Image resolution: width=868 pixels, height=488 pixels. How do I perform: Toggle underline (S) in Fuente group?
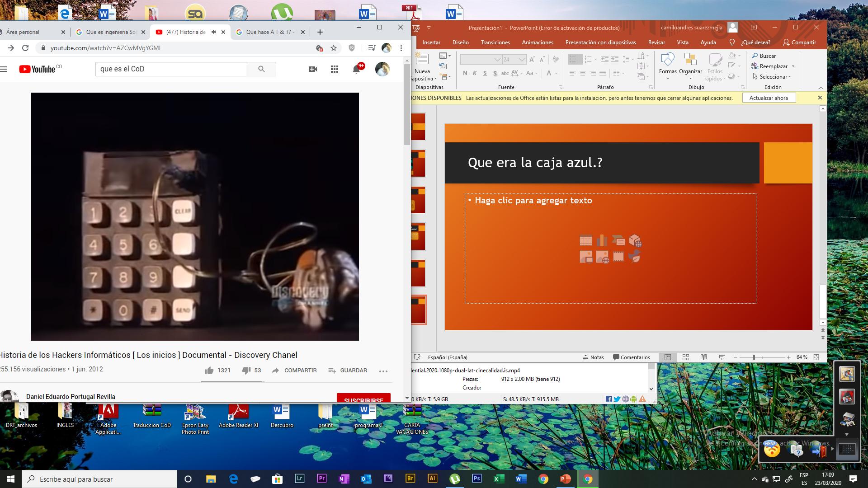(485, 73)
